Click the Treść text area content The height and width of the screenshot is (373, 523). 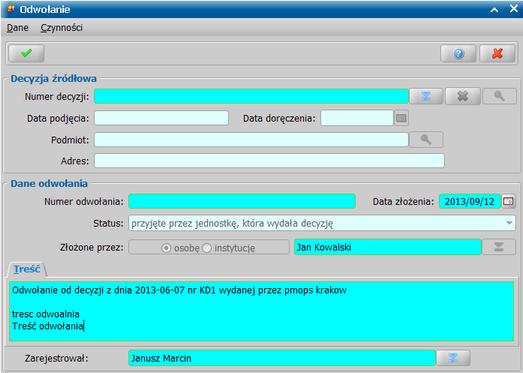click(261, 311)
